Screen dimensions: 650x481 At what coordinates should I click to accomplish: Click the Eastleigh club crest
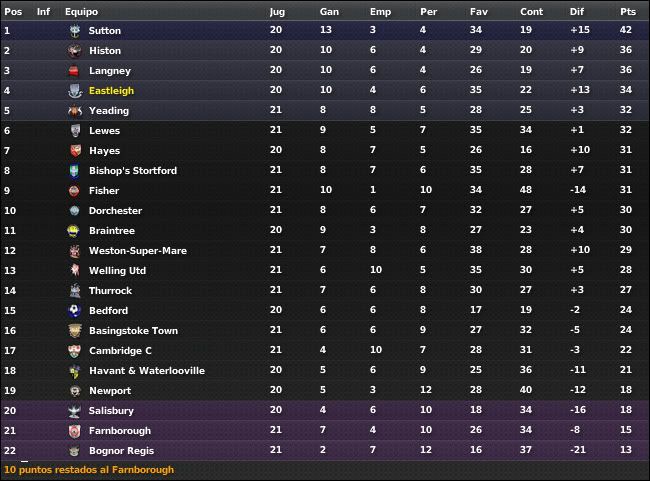click(75, 91)
